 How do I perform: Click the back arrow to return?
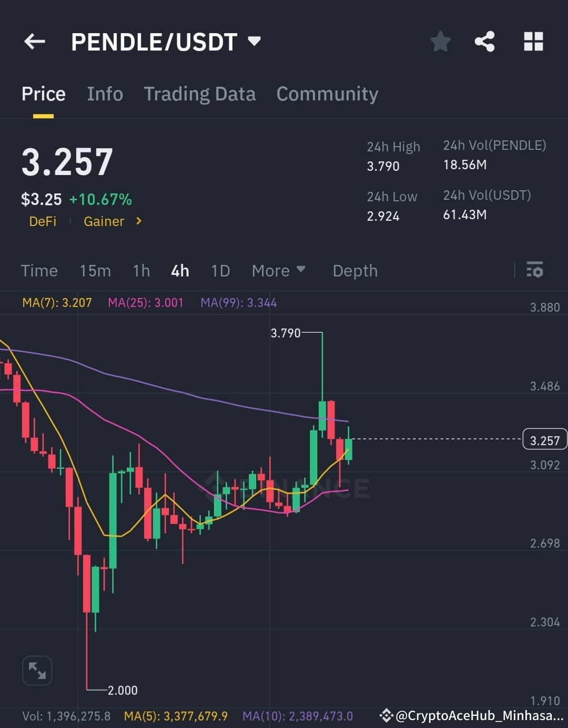coord(34,42)
